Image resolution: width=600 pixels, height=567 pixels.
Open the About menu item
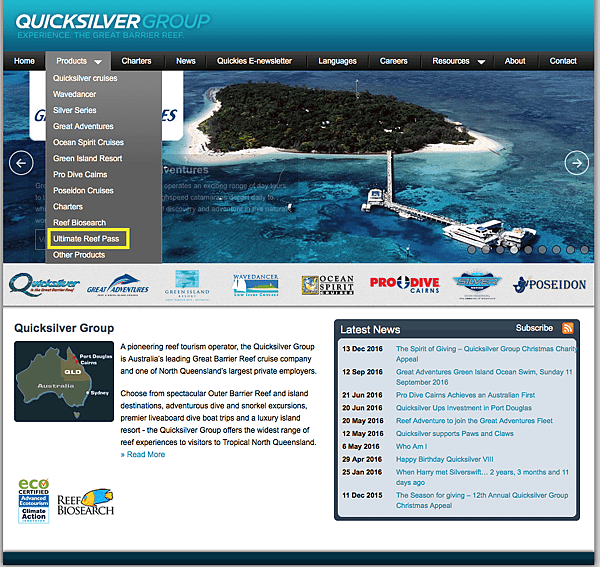pos(515,61)
